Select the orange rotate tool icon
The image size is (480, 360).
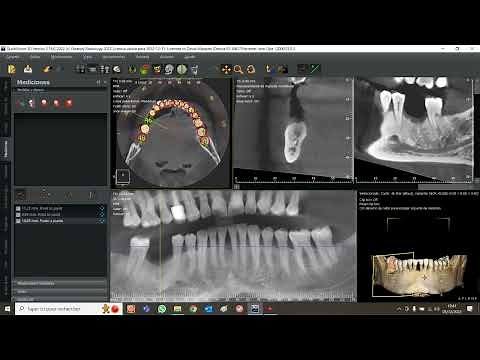click(251, 69)
